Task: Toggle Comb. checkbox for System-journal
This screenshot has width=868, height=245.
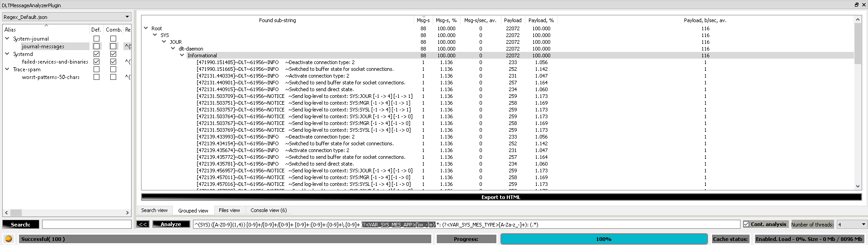Action: (x=113, y=39)
